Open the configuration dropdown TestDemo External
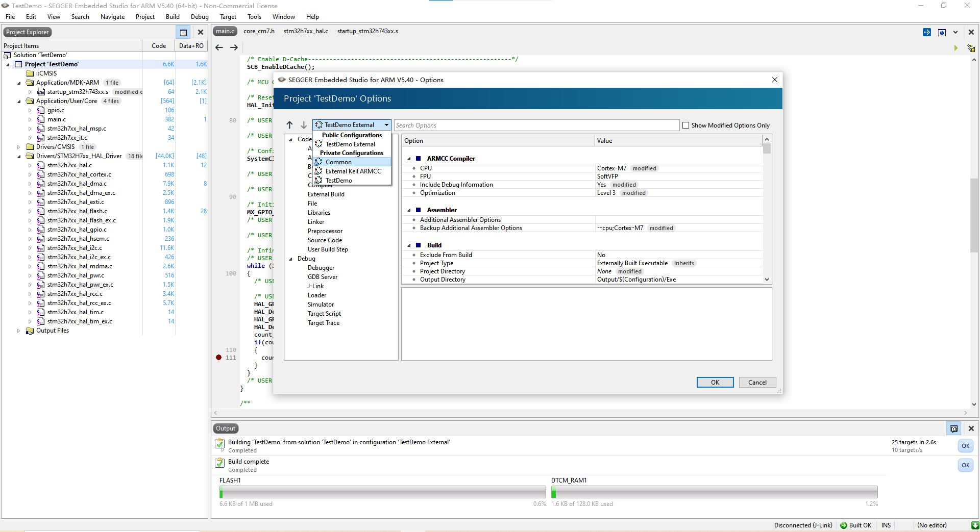Viewport: 980px width, 532px height. click(x=352, y=125)
